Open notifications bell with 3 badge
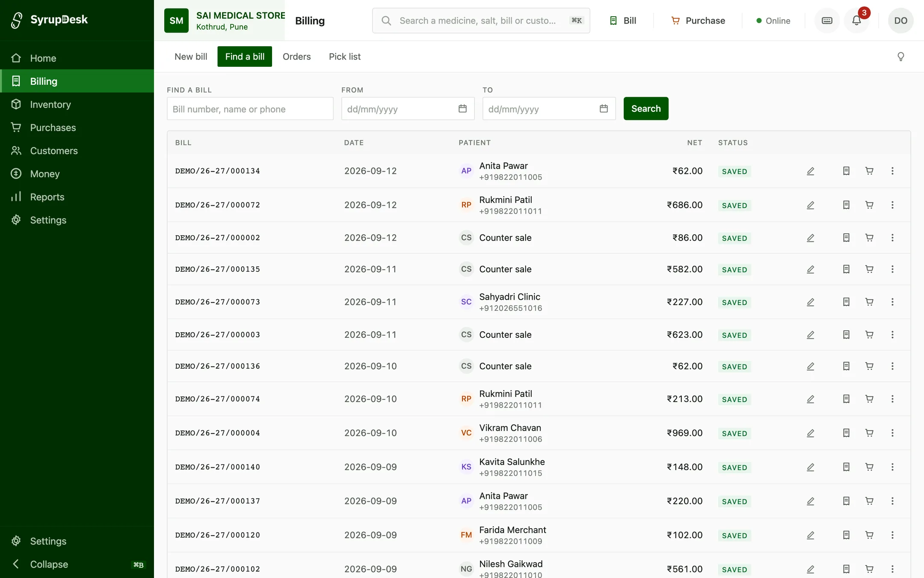 tap(856, 21)
